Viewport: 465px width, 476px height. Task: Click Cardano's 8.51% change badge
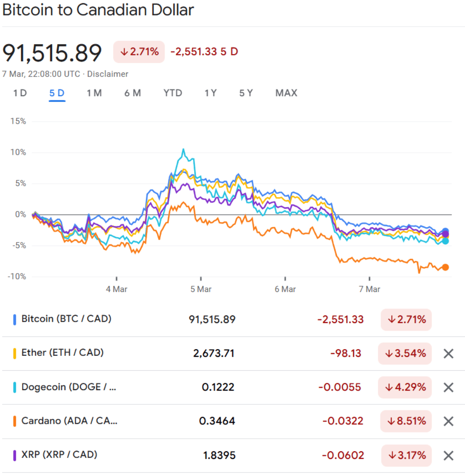(x=407, y=422)
